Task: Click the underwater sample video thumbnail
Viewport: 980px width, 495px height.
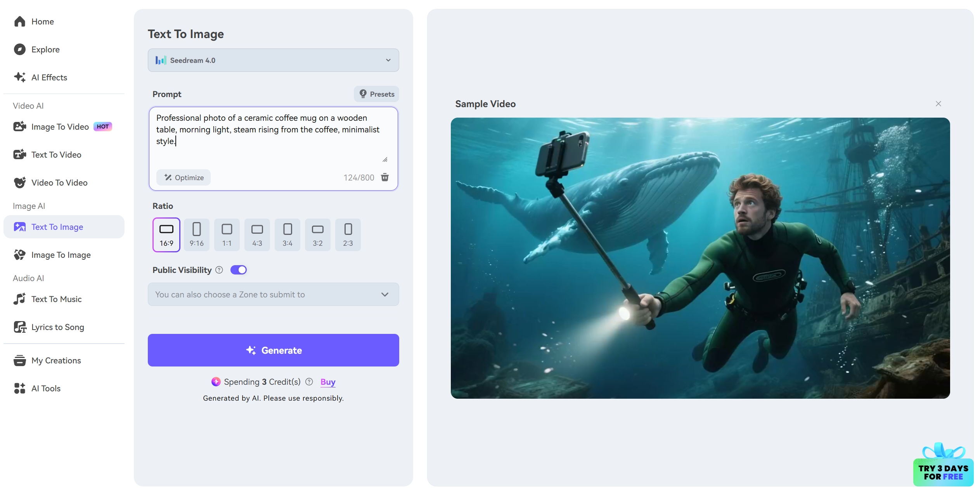Action: [x=700, y=258]
